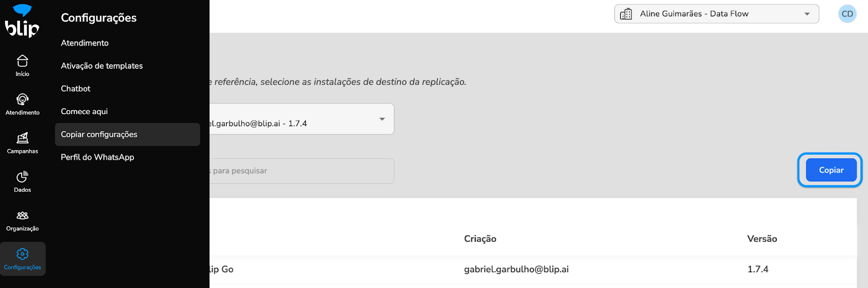This screenshot has width=868, height=288.
Task: Open the Organização people icon
Action: click(x=22, y=216)
